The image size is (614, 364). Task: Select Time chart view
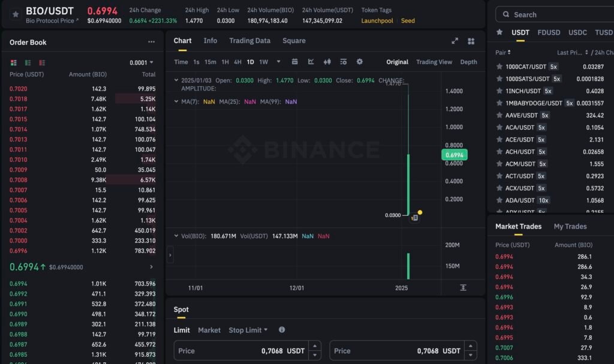tap(181, 62)
